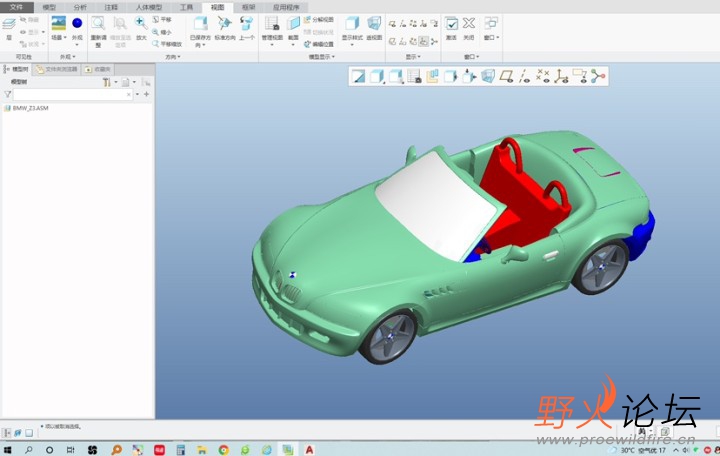Click the filter funnel icon in model tree
The height and width of the screenshot is (456, 720).
pos(7,94)
